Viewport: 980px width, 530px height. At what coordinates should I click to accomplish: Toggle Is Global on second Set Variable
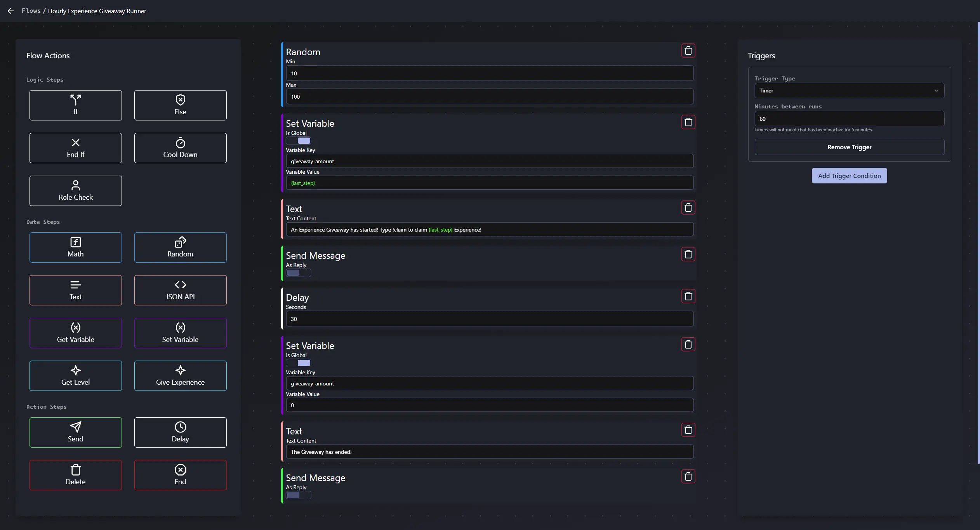tap(299, 363)
